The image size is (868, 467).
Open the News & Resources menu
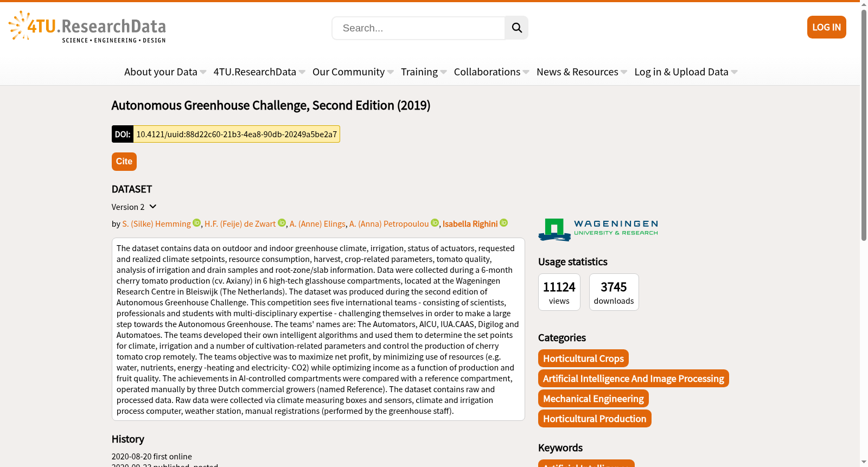click(x=582, y=72)
